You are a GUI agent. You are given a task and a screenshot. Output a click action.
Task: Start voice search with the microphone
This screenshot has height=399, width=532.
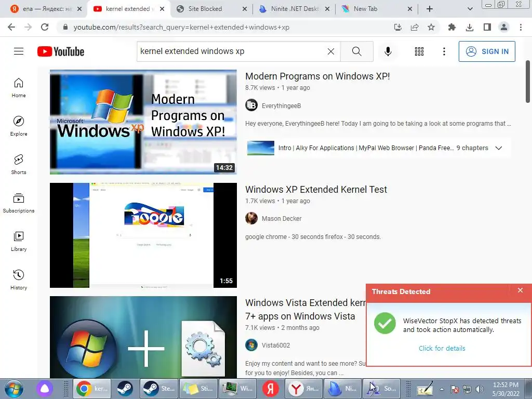pos(388,51)
